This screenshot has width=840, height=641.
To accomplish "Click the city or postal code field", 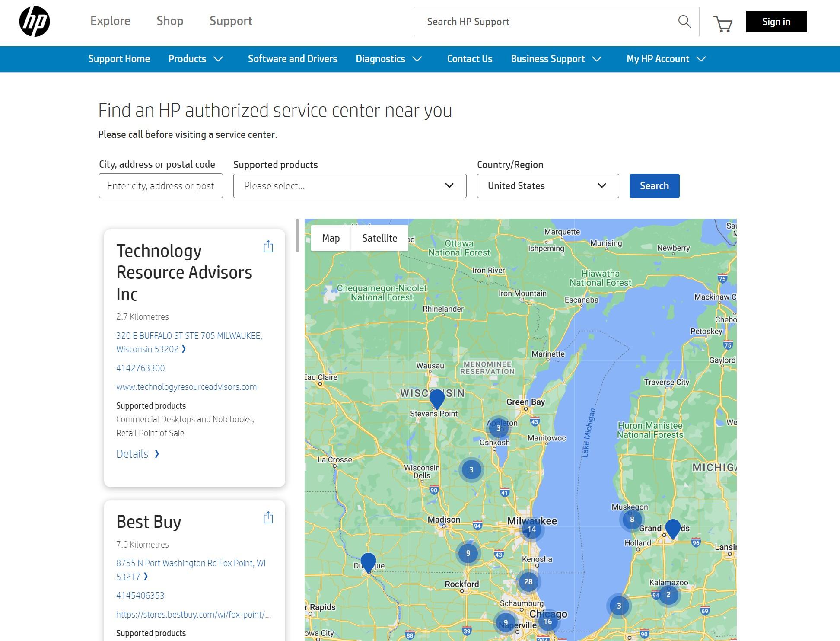I will coord(161,186).
